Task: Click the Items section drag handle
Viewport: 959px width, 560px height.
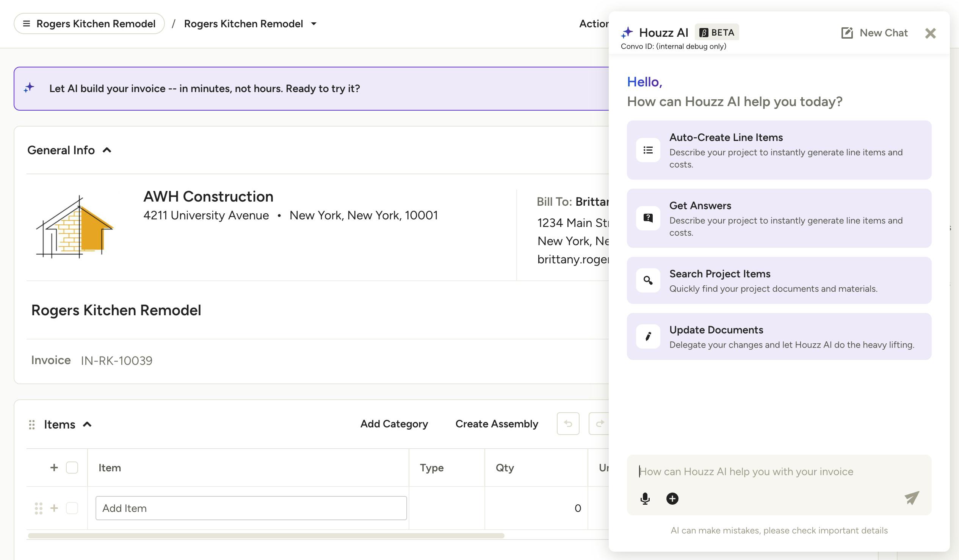Action: tap(32, 425)
